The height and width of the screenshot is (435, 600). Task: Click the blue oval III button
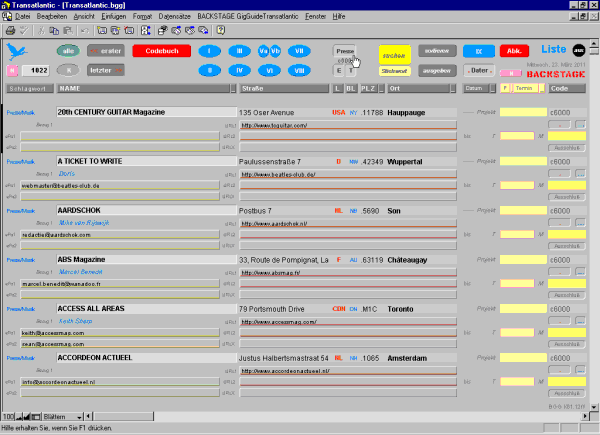click(x=240, y=51)
